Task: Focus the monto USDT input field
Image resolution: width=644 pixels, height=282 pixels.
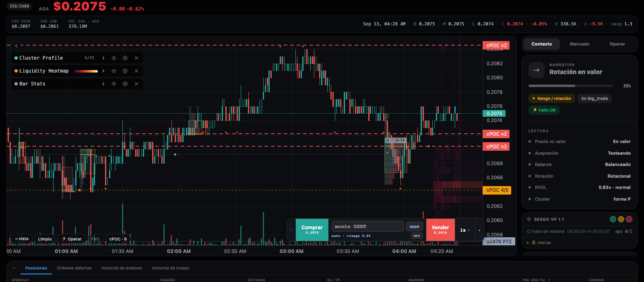Action: (x=367, y=226)
